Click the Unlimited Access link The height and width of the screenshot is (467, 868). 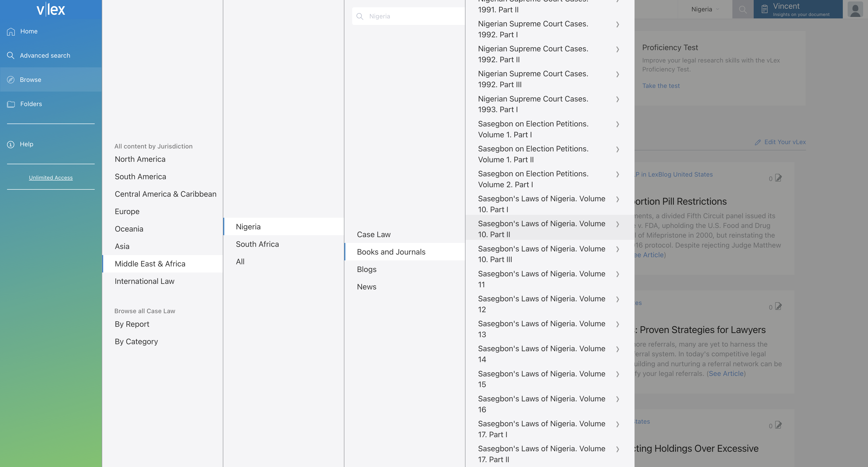tap(51, 178)
